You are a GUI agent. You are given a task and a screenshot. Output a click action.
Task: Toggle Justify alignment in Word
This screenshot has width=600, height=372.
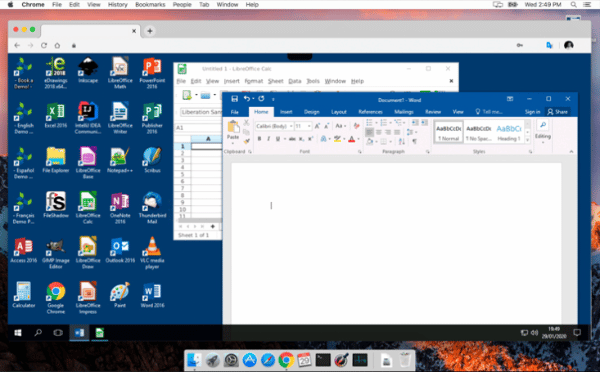pos(397,132)
